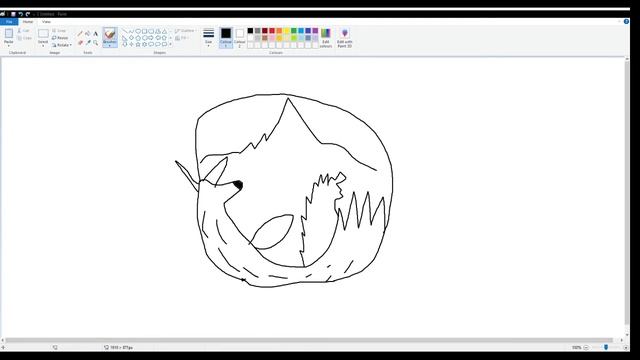Pick the yellow colour swatch
640x360 pixels.
click(x=287, y=31)
